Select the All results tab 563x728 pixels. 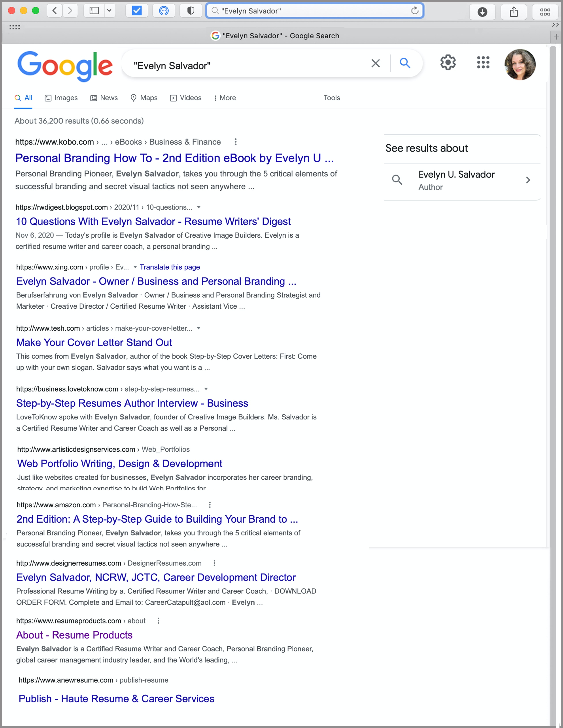tap(23, 98)
